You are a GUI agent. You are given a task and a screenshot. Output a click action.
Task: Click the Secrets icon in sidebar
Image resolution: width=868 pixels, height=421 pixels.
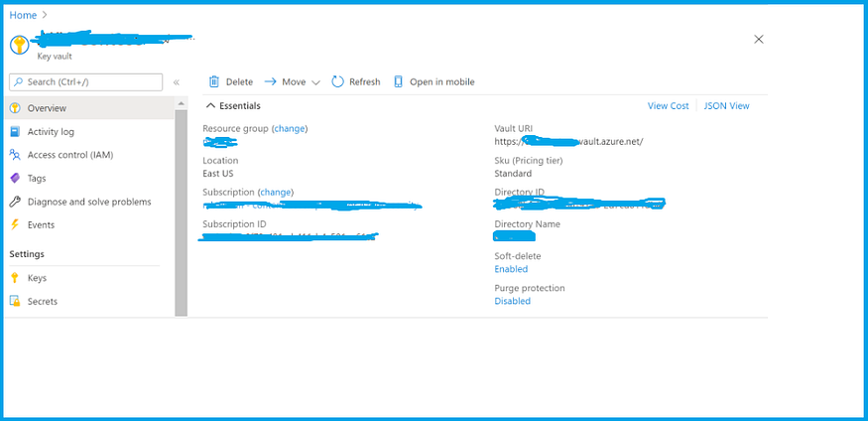[x=16, y=301]
